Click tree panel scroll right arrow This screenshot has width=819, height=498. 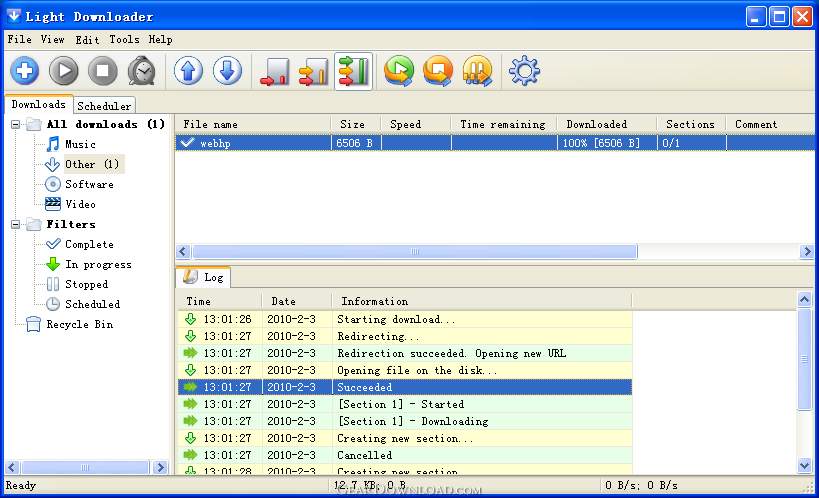click(x=160, y=467)
